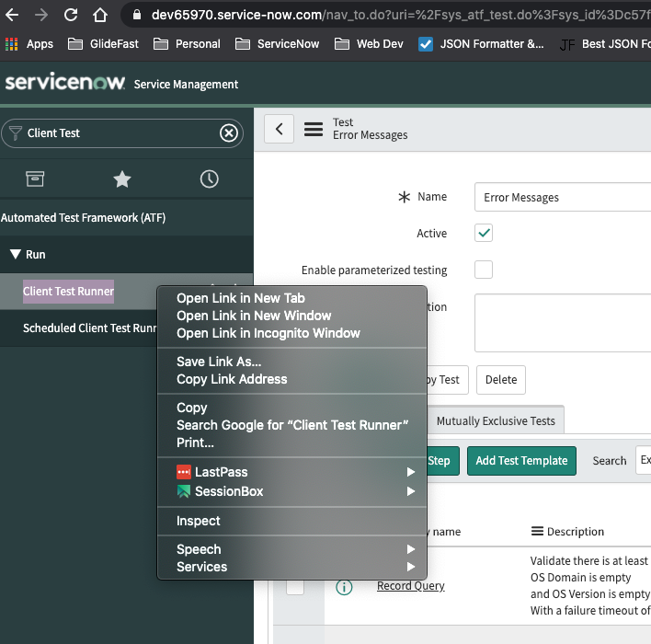
Task: Click Add Test Template button
Action: pyautogui.click(x=521, y=460)
